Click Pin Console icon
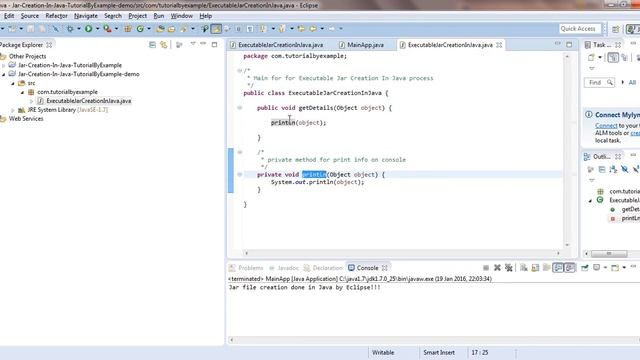Screen dimensions: 640x360 coord(585,268)
